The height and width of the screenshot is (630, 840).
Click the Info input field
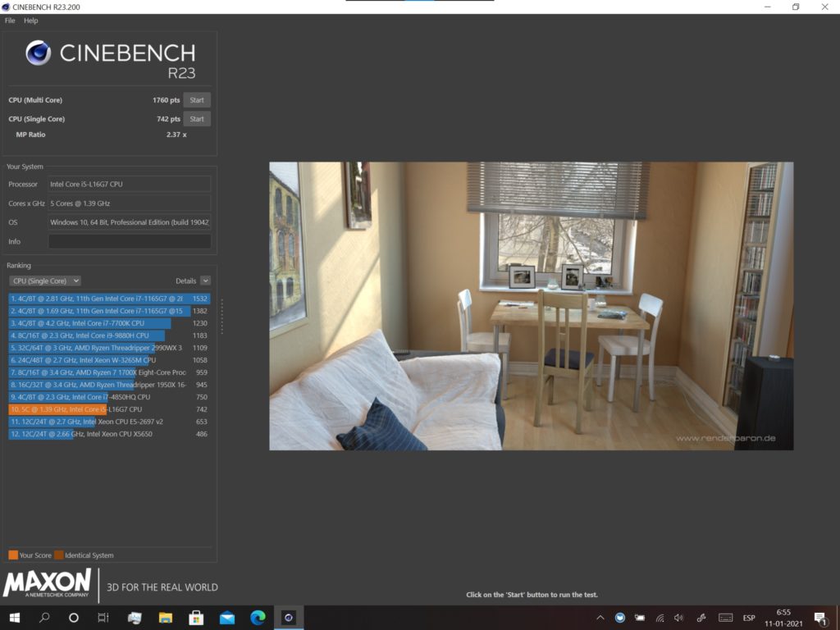pyautogui.click(x=130, y=241)
